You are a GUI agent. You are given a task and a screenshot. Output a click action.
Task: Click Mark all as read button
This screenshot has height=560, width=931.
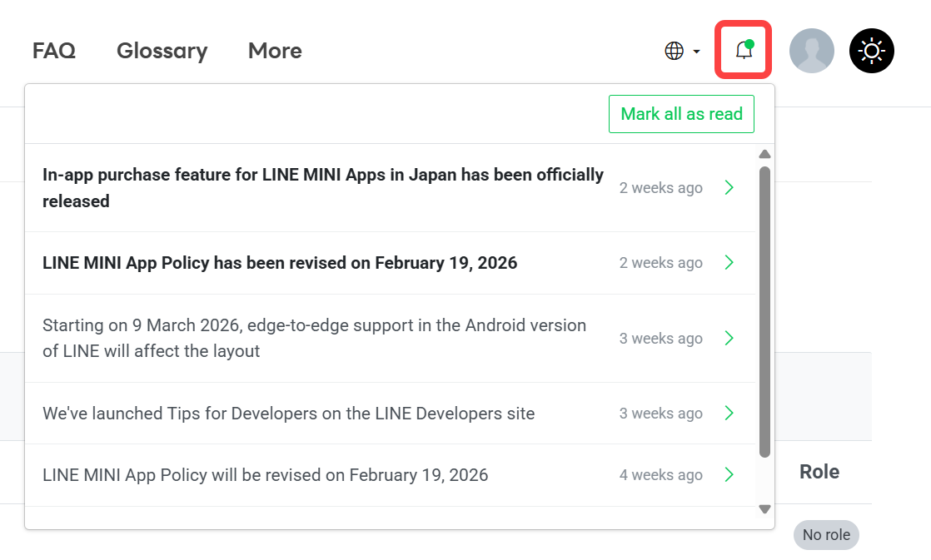pos(681,114)
